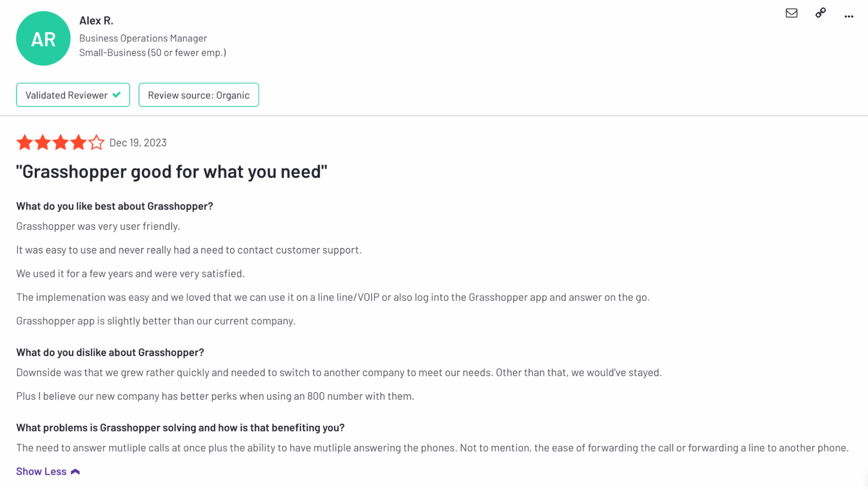Copy the review link via chain icon
Screen dimensions: 868x490
click(820, 13)
